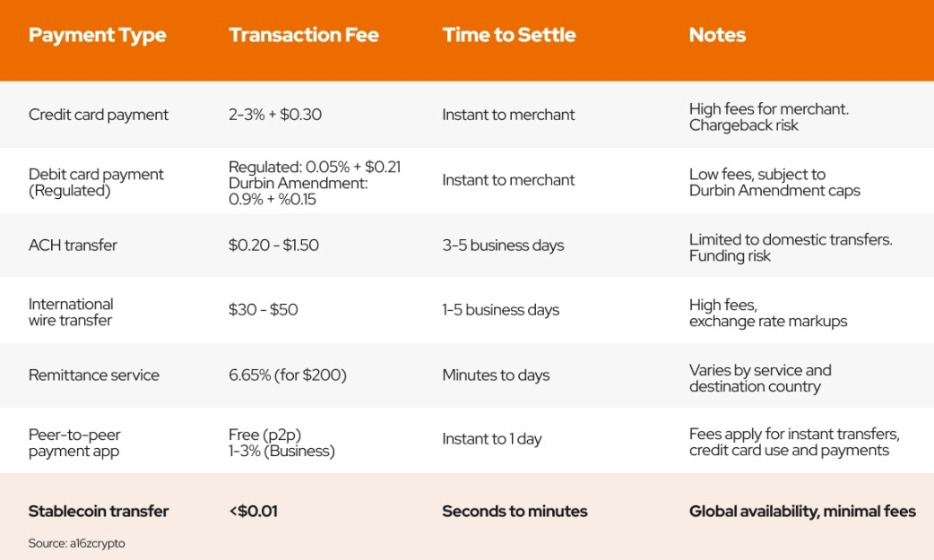This screenshot has width=934, height=560.
Task: Click the $0.20 – $1.50 fee cell
Action: click(x=273, y=246)
